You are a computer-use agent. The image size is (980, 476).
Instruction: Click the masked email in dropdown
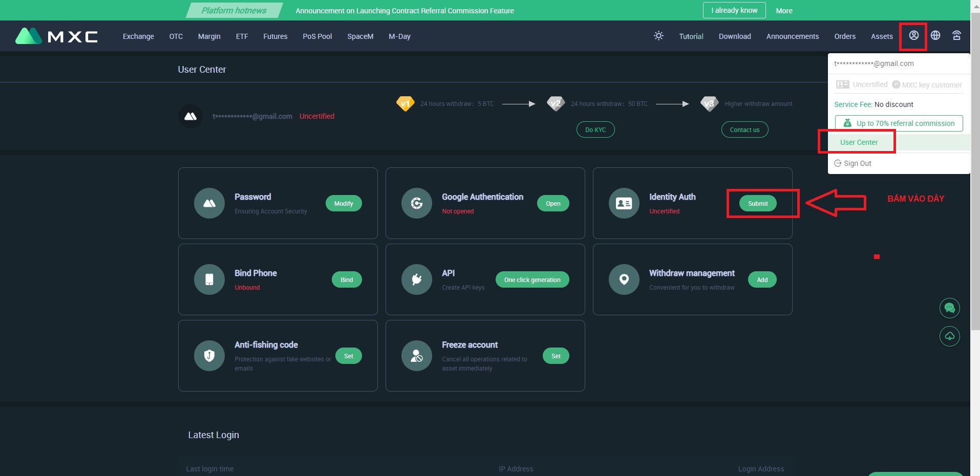[874, 63]
